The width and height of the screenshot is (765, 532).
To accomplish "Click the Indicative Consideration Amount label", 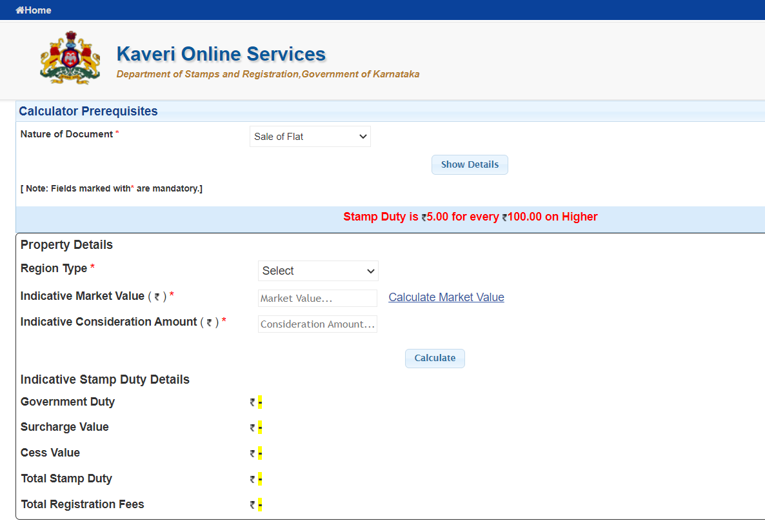I will tap(109, 322).
